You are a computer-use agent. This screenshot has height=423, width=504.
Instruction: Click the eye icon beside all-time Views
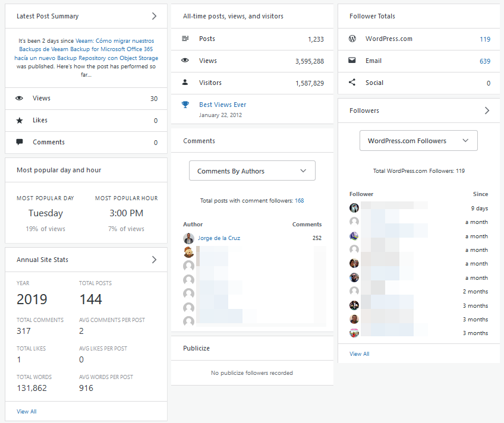pos(185,61)
